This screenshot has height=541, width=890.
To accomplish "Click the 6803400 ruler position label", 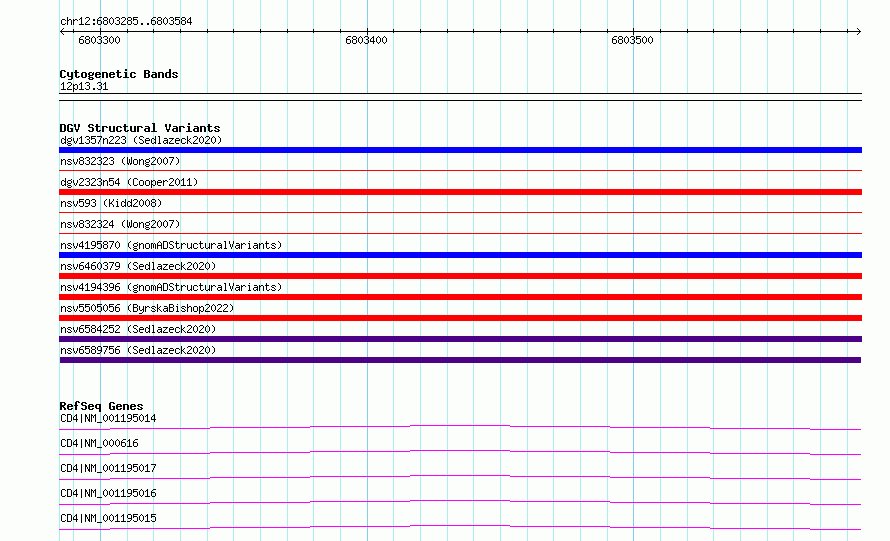I will (366, 40).
